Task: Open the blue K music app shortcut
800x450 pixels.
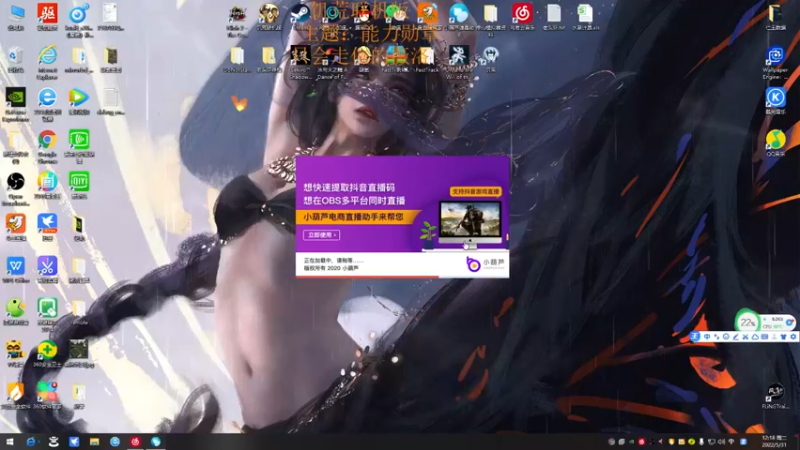Action: 775,101
